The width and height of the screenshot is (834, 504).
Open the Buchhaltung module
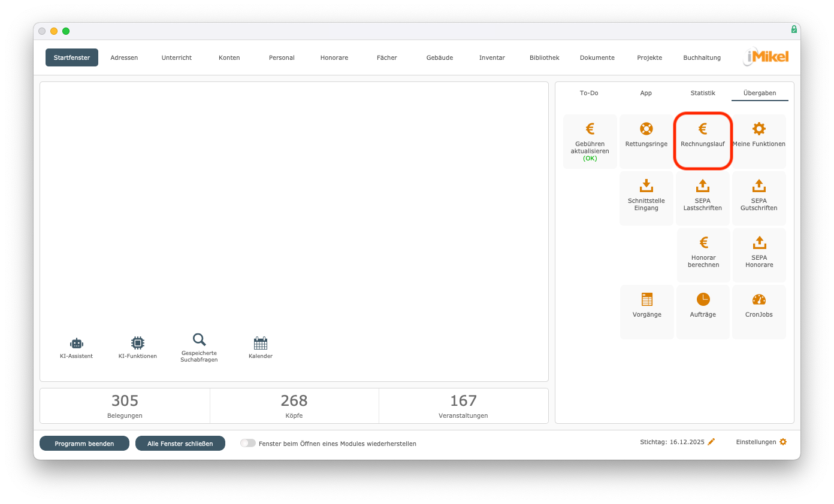click(x=702, y=57)
